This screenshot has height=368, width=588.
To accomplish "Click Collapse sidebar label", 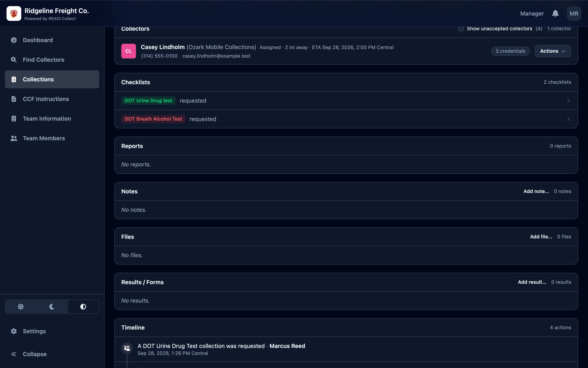I will coord(35,354).
